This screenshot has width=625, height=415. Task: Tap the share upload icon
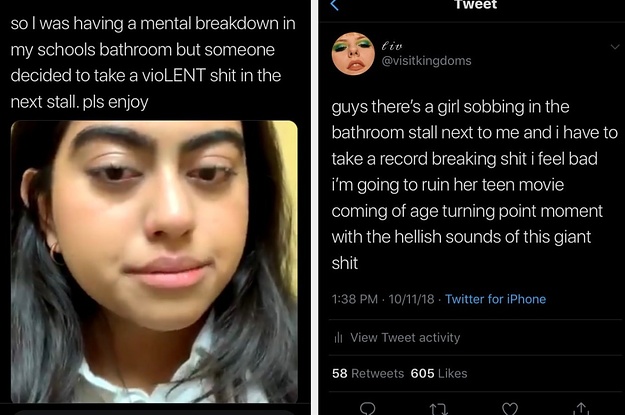581,409
